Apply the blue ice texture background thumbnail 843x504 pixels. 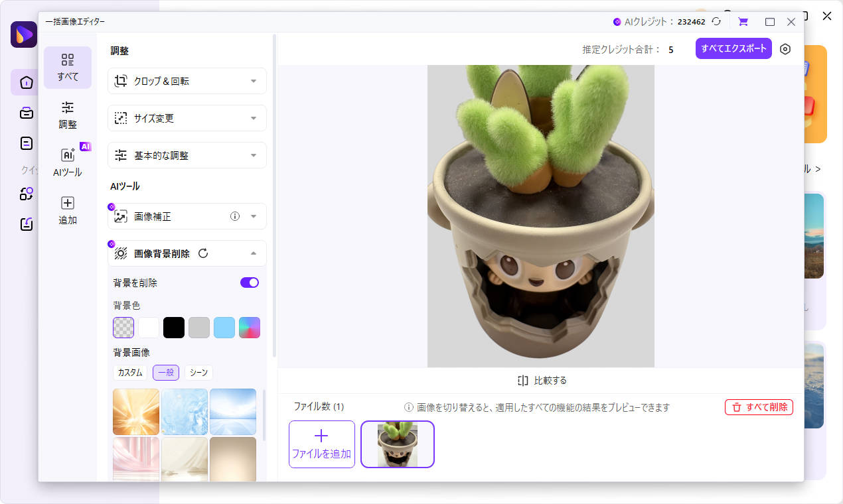click(x=185, y=412)
